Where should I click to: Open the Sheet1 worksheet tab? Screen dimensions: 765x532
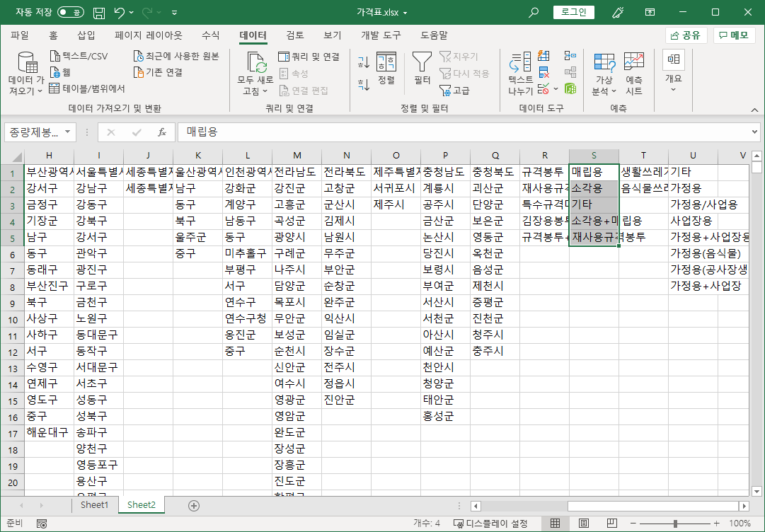tap(94, 504)
